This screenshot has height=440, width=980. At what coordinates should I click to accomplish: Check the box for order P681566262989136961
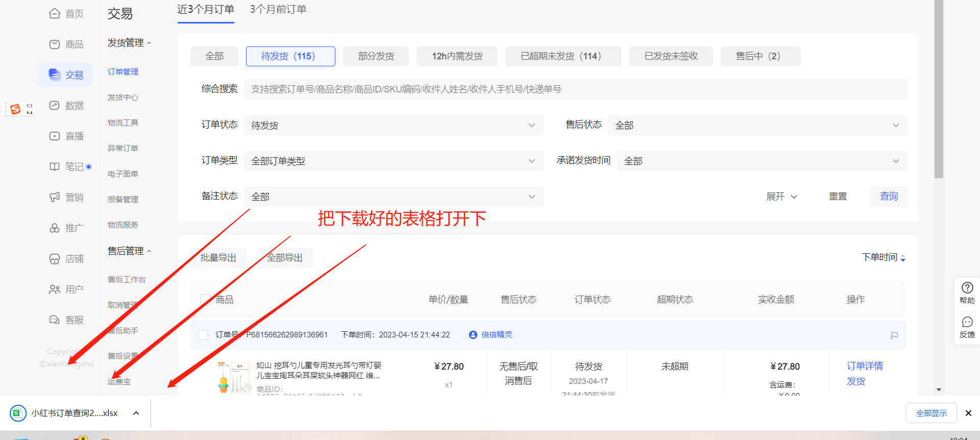click(203, 335)
